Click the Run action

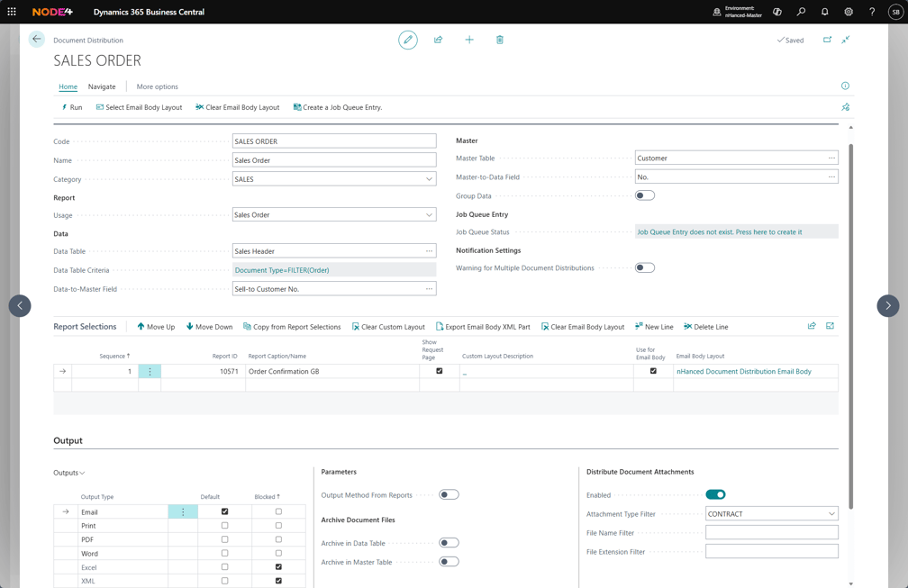tap(72, 108)
